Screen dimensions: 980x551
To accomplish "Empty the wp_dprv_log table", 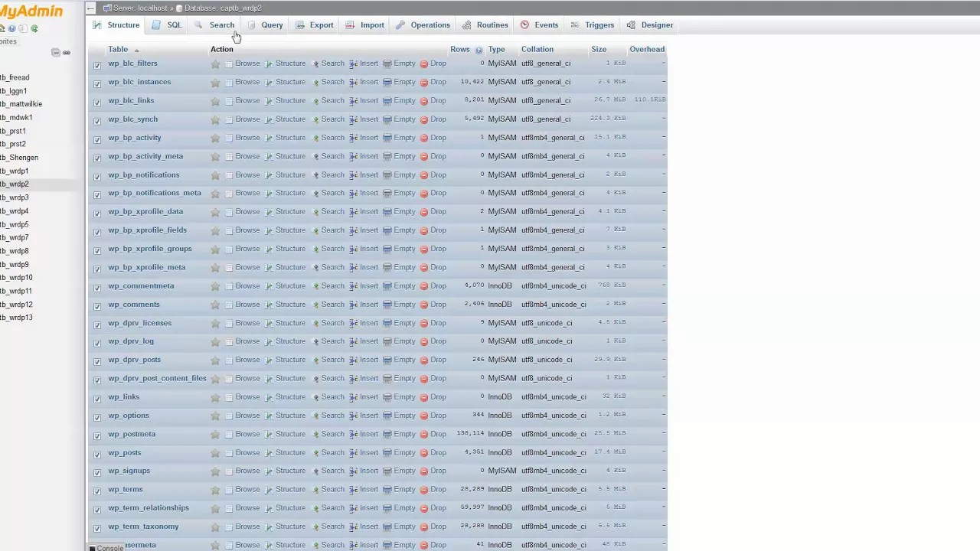I will click(399, 341).
